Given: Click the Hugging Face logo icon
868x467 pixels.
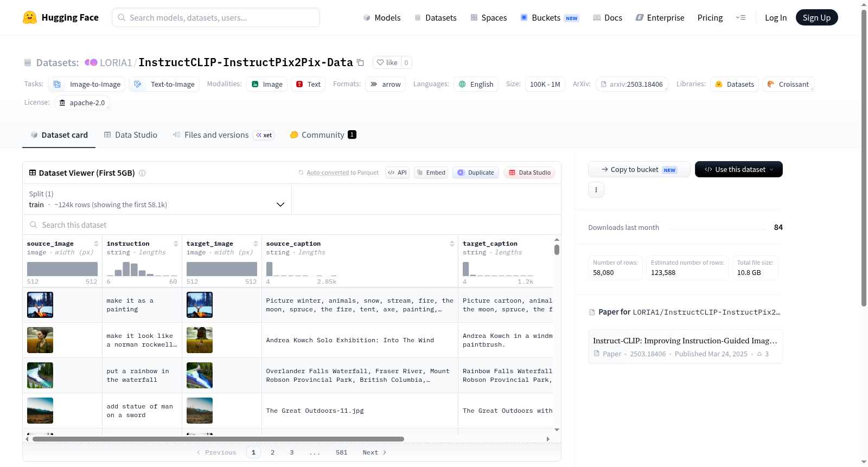Looking at the screenshot, I should coord(30,17).
